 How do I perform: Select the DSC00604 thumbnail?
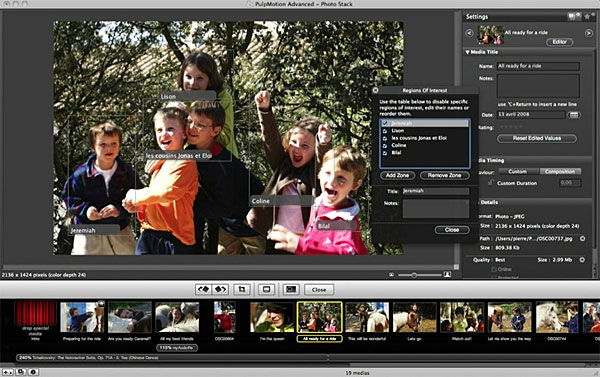pos(225,317)
